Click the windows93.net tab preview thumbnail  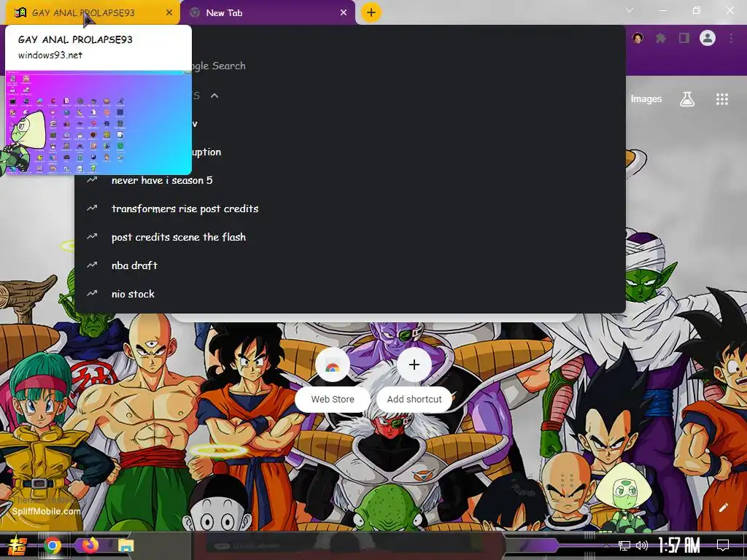pos(98,122)
